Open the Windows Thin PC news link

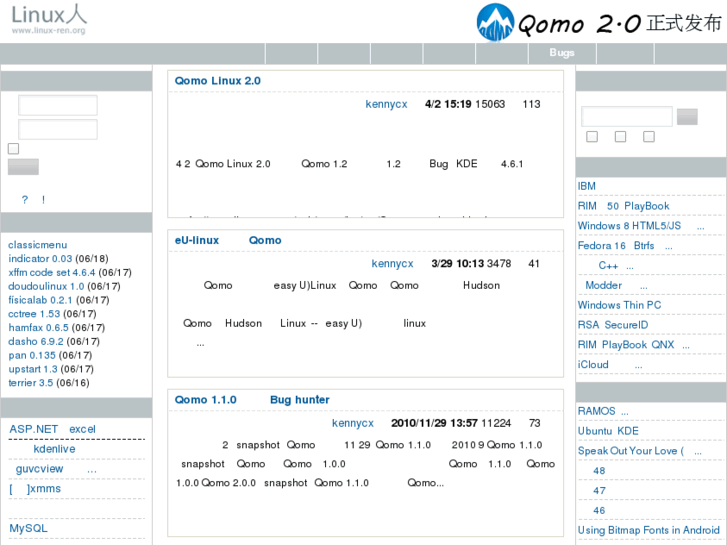click(x=619, y=305)
